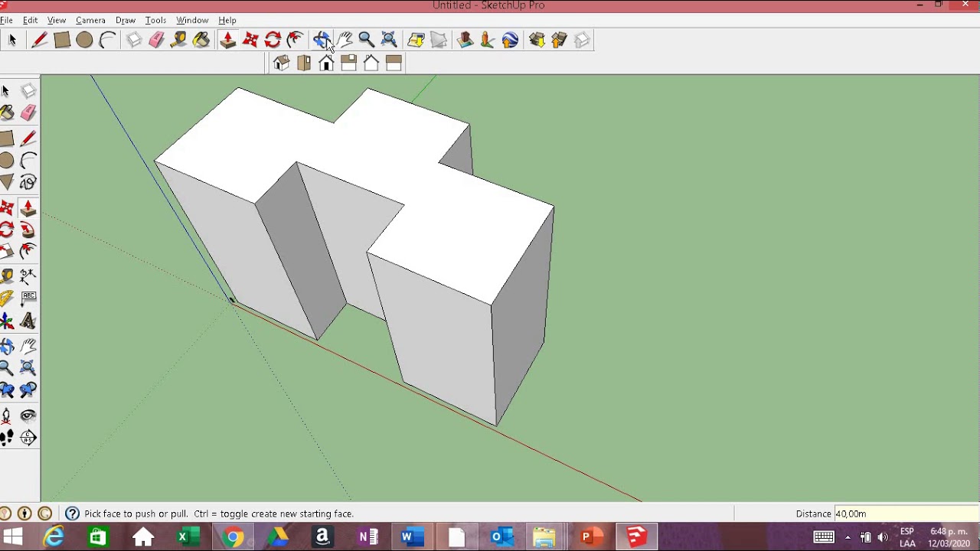Click the Distance measurement input field
Image resolution: width=980 pixels, height=551 pixels.
pos(906,514)
